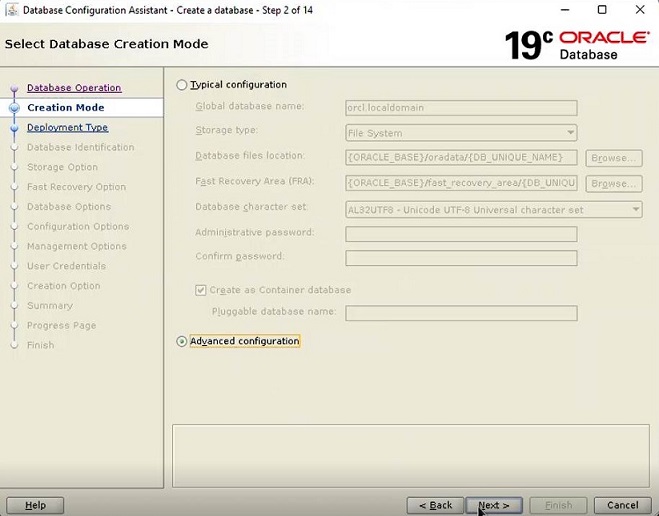Screen dimensions: 659x516
Task: Click the Creation Mode step bullet icon
Action: click(x=14, y=108)
